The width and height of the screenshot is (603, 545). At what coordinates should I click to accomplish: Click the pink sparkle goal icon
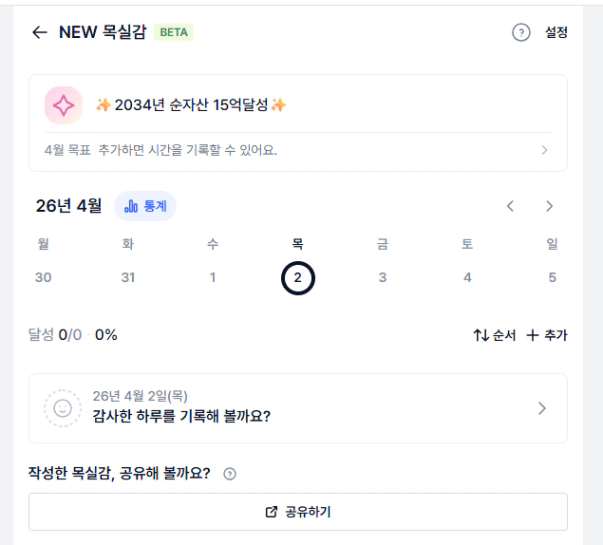[64, 105]
